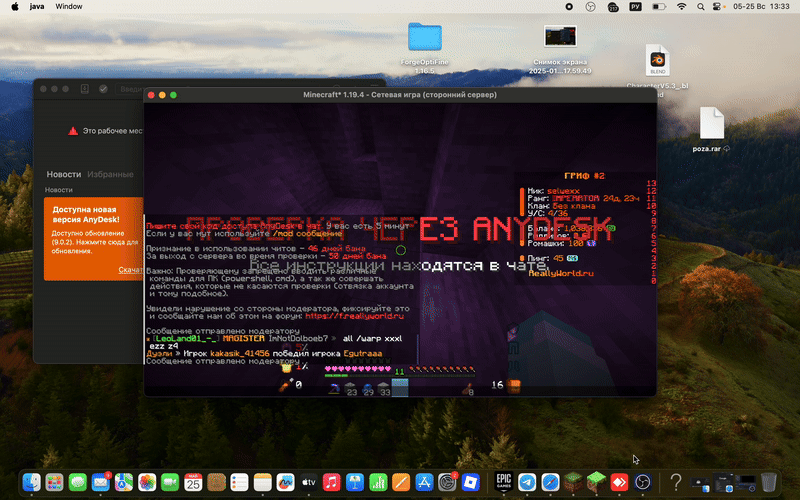
Task: Open Epic Games Launcher
Action: click(504, 482)
